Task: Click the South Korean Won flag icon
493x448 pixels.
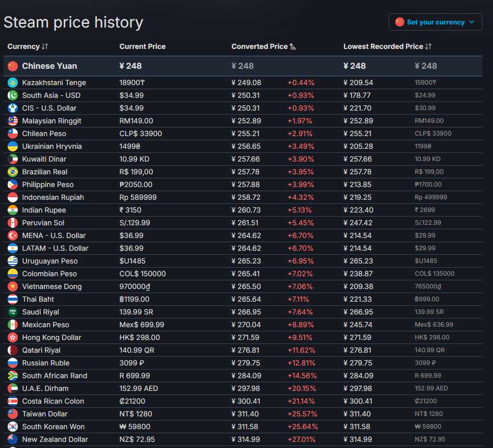Action: (x=13, y=427)
